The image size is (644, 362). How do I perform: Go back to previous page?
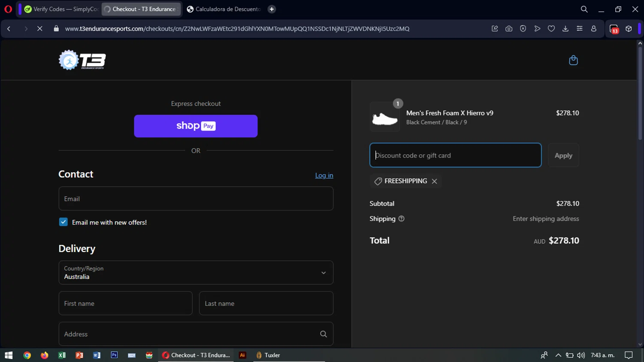(9, 29)
